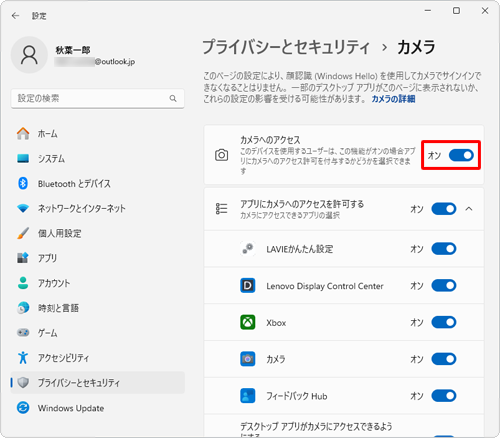500x438 pixels.
Task: Click プライバシーとセキュリティ breadcrumb
Action: 286,47
